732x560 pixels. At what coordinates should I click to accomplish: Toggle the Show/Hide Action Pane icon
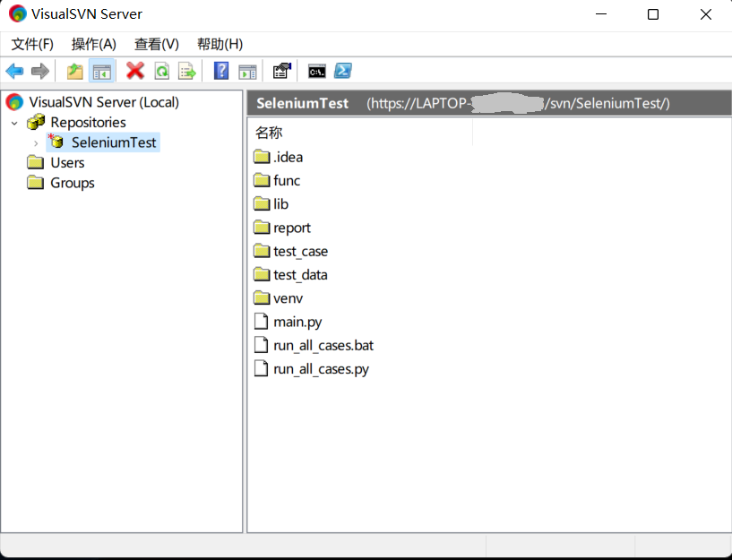(x=247, y=72)
